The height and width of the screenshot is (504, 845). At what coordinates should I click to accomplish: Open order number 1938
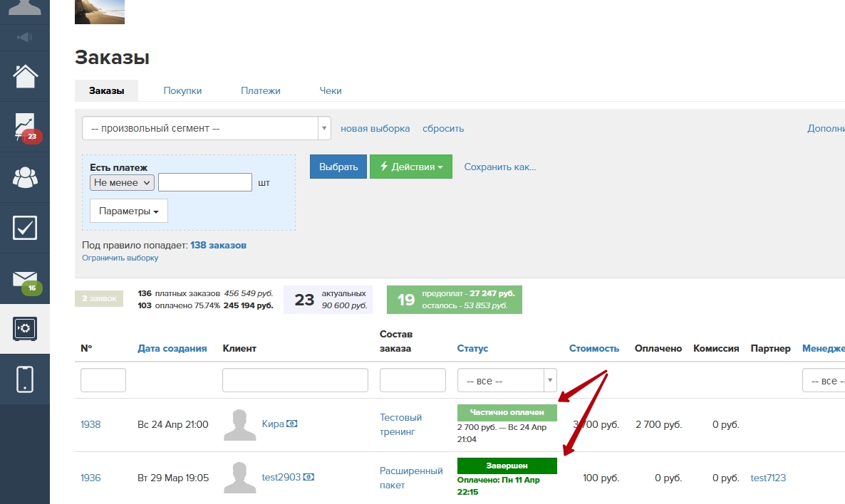[x=90, y=425]
